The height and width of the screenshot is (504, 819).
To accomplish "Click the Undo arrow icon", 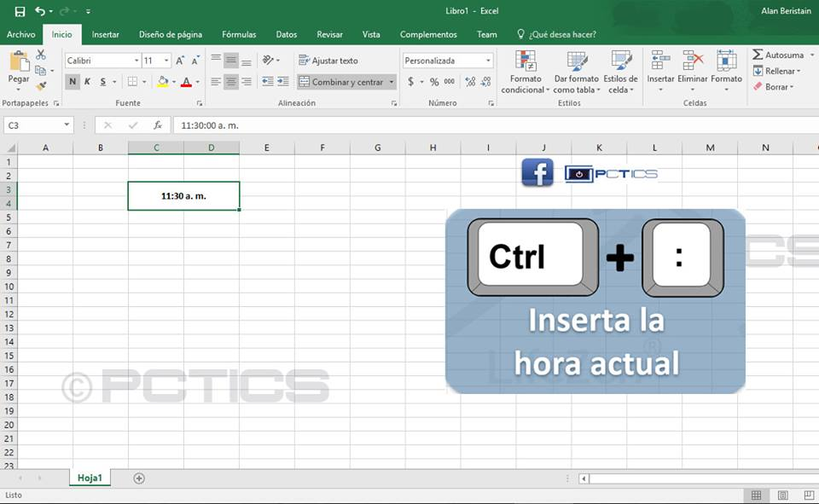I will 40,11.
